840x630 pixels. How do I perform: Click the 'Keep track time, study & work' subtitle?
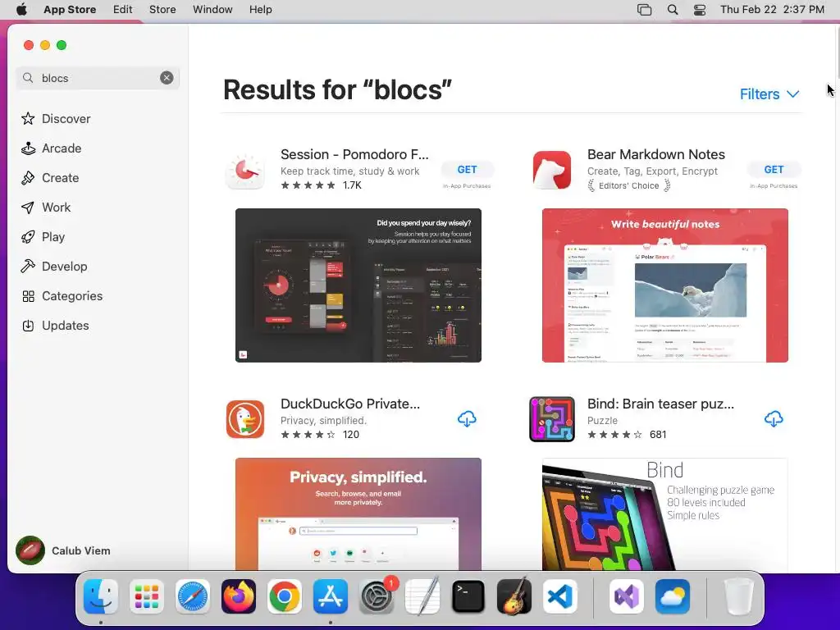349,171
